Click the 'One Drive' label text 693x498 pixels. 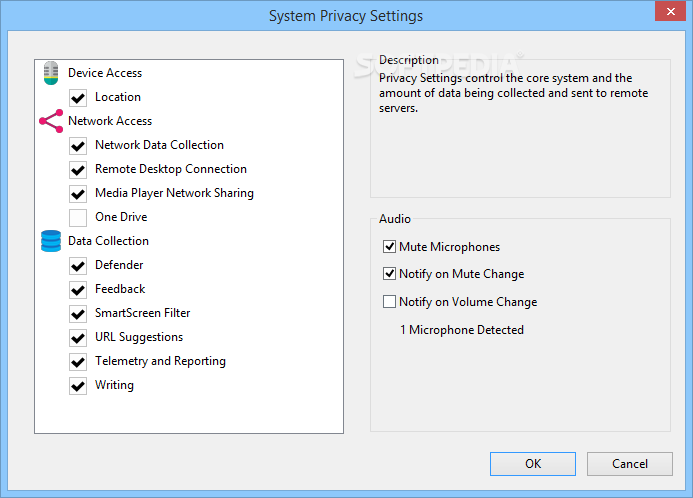tap(121, 217)
